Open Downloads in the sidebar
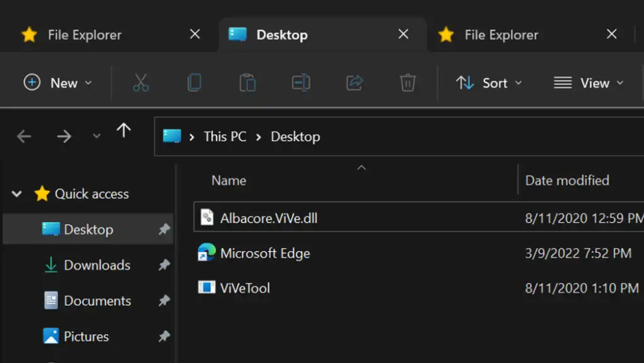644x363 pixels. (x=97, y=265)
